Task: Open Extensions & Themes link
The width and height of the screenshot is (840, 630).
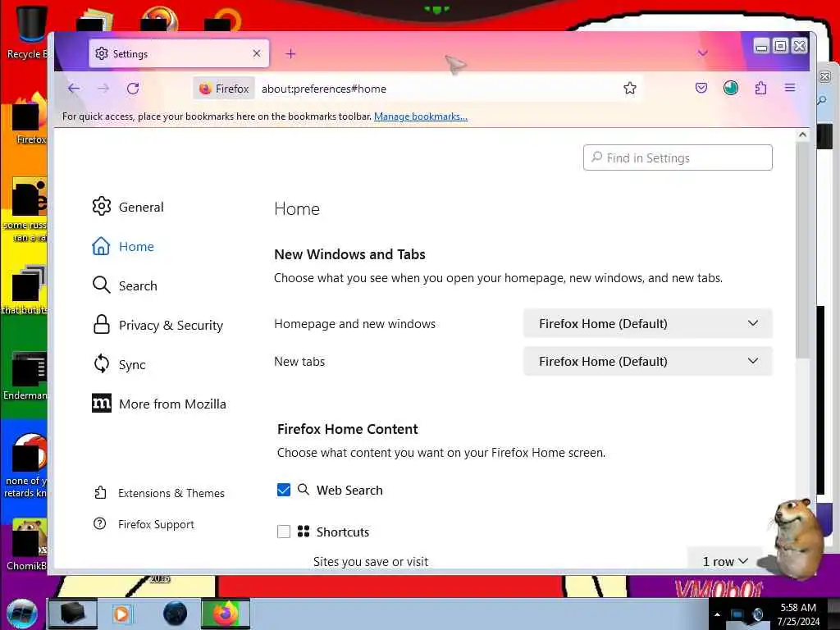Action: point(159,493)
